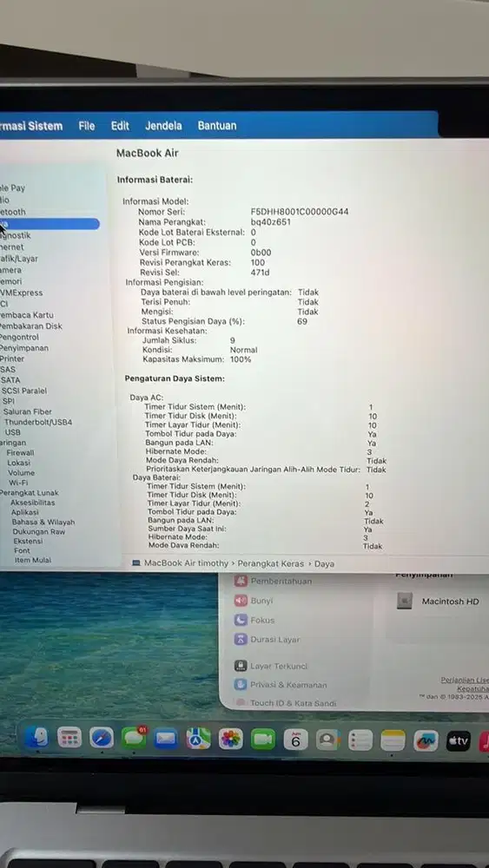The width and height of the screenshot is (489, 868).
Task: Open Pemberitahuan in System Settings window
Action: pos(281,581)
